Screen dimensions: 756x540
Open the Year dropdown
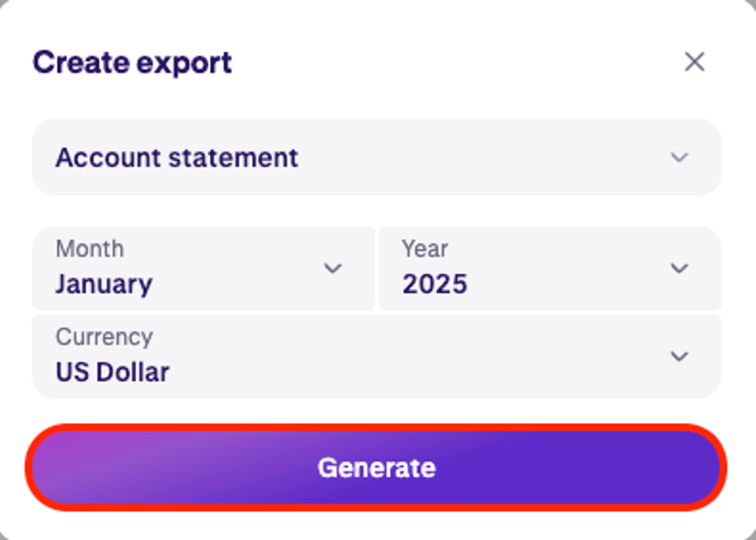pyautogui.click(x=550, y=268)
